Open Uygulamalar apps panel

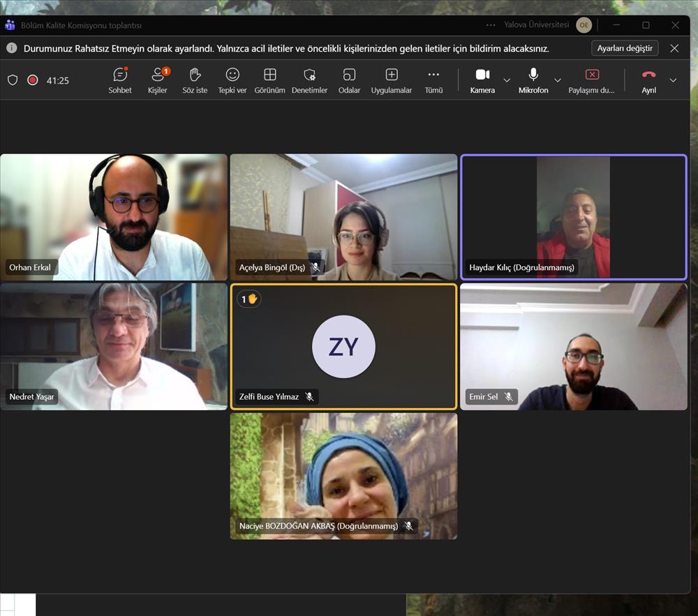[x=392, y=80]
